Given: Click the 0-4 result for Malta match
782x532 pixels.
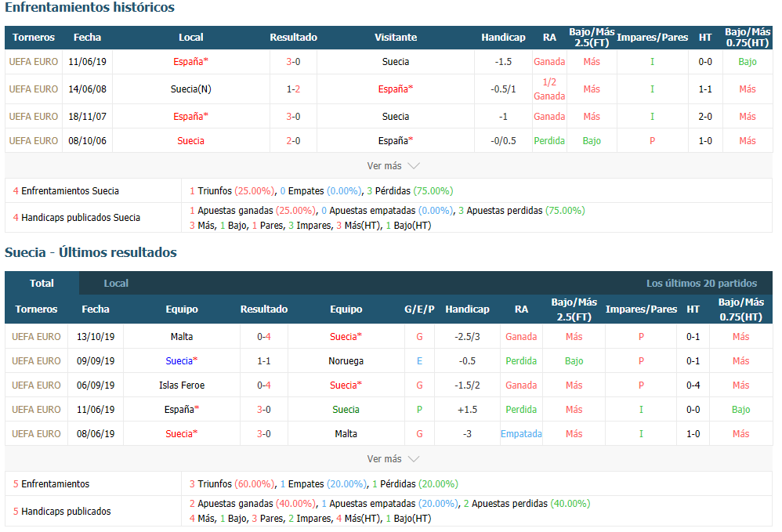Looking at the screenshot, I should pos(264,337).
